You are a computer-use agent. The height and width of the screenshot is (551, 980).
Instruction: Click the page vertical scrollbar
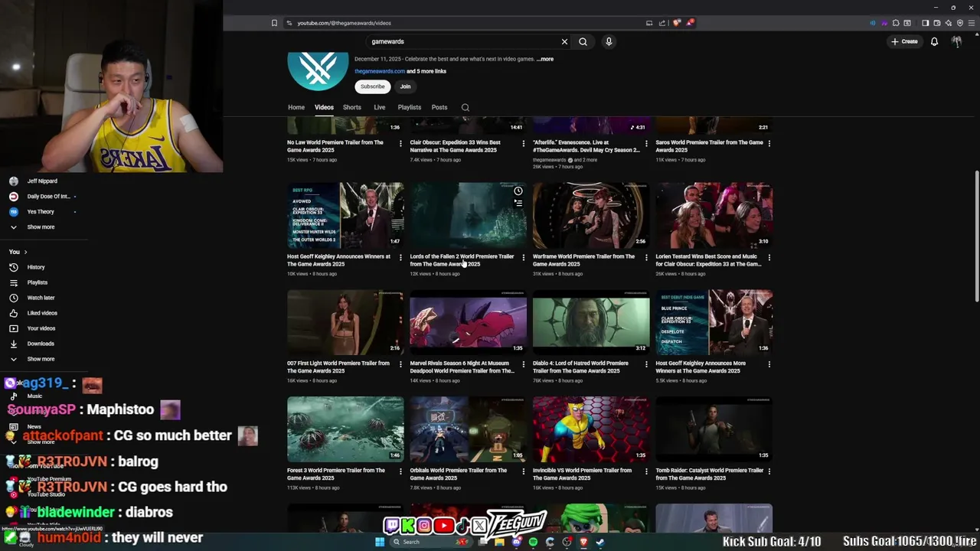(976, 237)
